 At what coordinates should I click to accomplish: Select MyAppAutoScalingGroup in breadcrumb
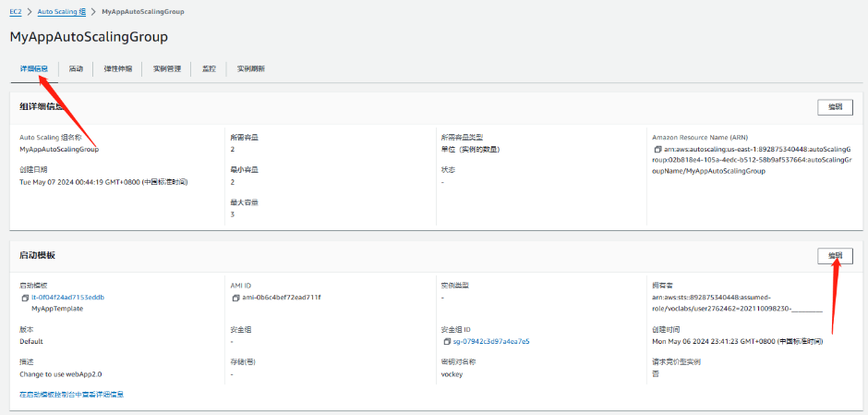[143, 12]
